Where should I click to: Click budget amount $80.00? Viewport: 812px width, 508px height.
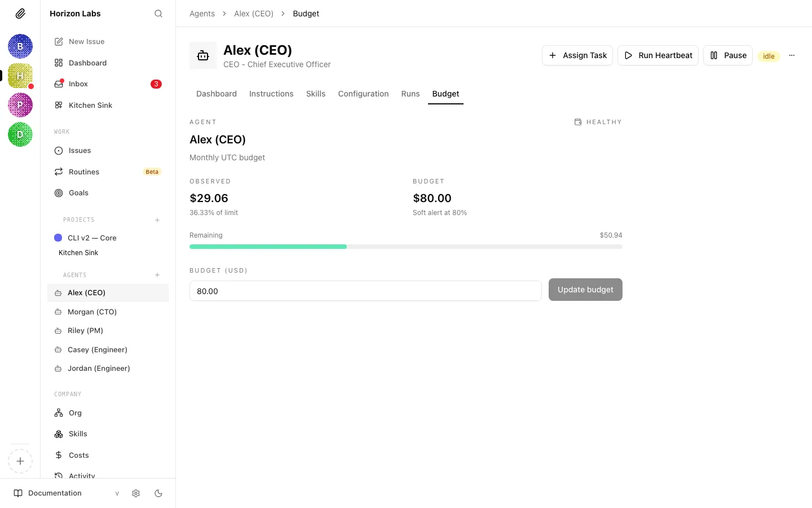432,198
